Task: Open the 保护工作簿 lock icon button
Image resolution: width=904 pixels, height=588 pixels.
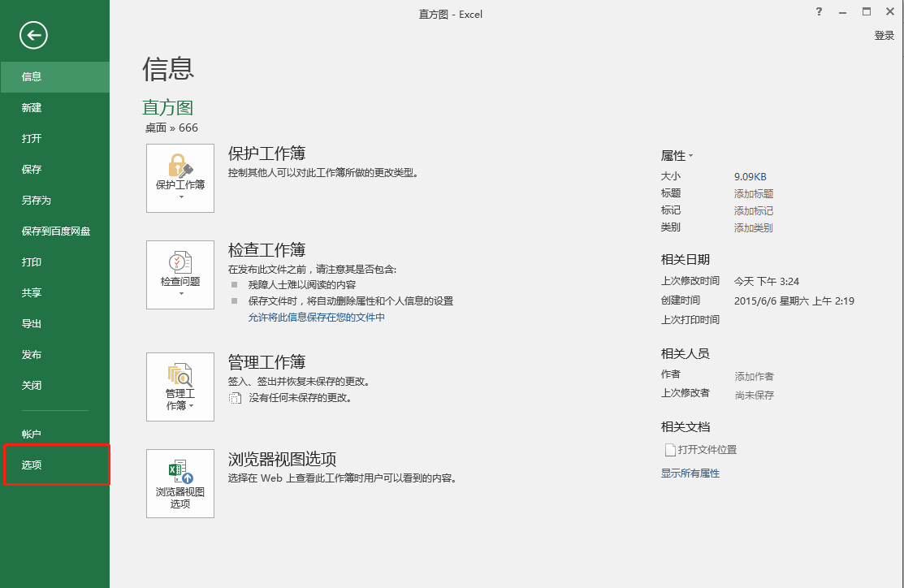Action: (180, 178)
